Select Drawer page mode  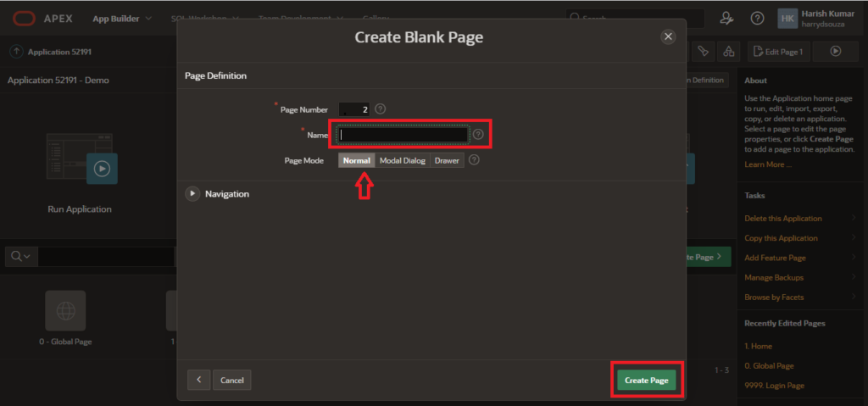pos(447,160)
